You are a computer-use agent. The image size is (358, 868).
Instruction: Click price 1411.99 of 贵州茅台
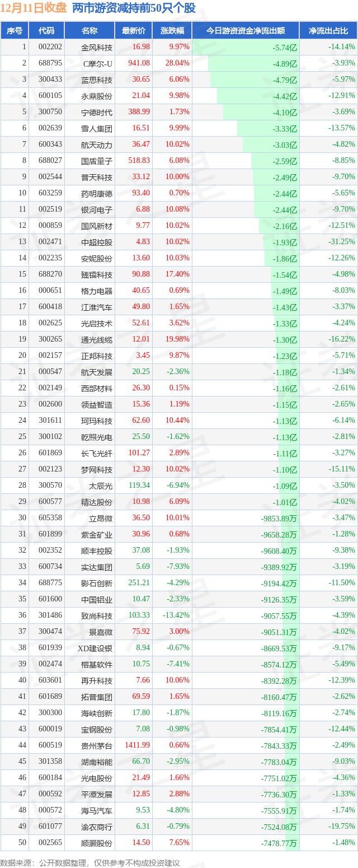tap(137, 745)
